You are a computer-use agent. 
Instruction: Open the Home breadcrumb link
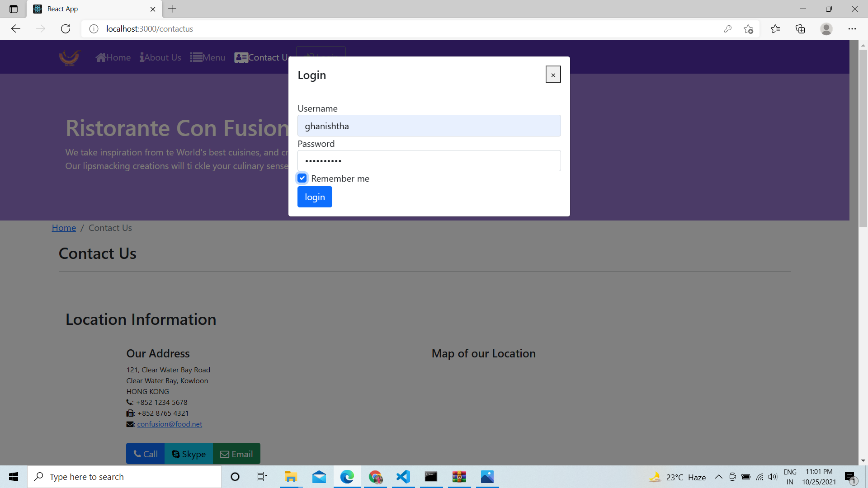click(64, 228)
